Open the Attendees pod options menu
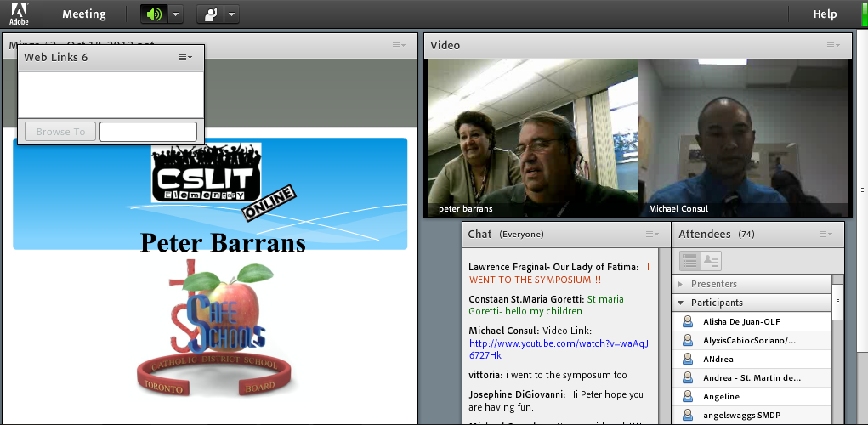868x425 pixels. tap(825, 234)
